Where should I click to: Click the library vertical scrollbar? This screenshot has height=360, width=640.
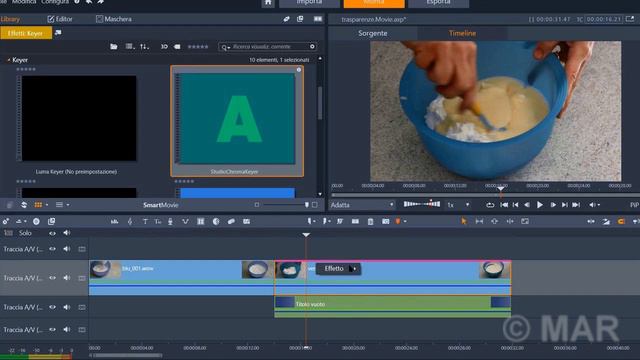click(x=320, y=103)
